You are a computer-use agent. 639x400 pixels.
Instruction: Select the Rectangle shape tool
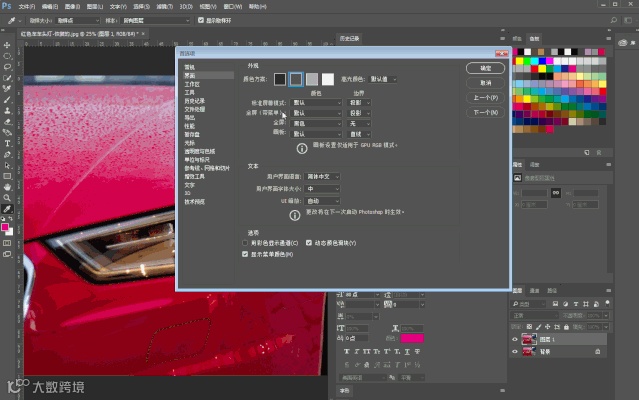click(x=7, y=176)
